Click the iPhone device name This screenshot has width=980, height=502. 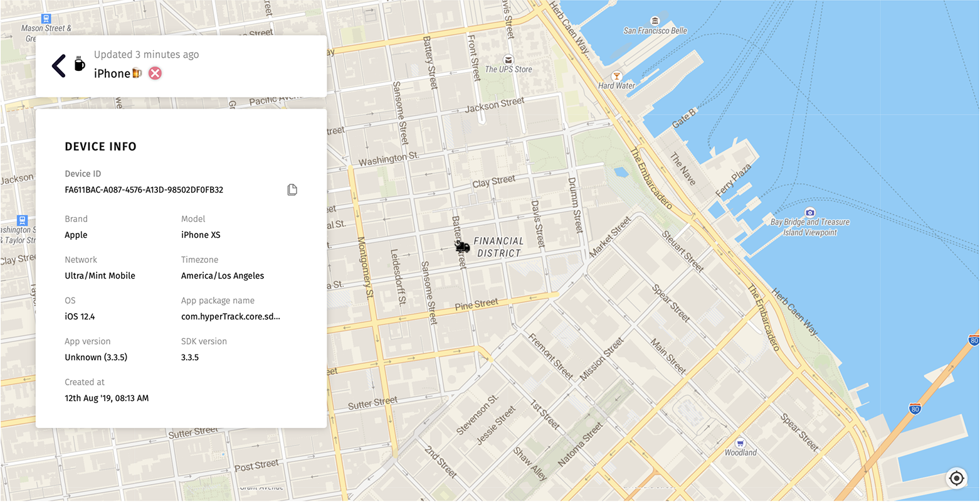112,73
